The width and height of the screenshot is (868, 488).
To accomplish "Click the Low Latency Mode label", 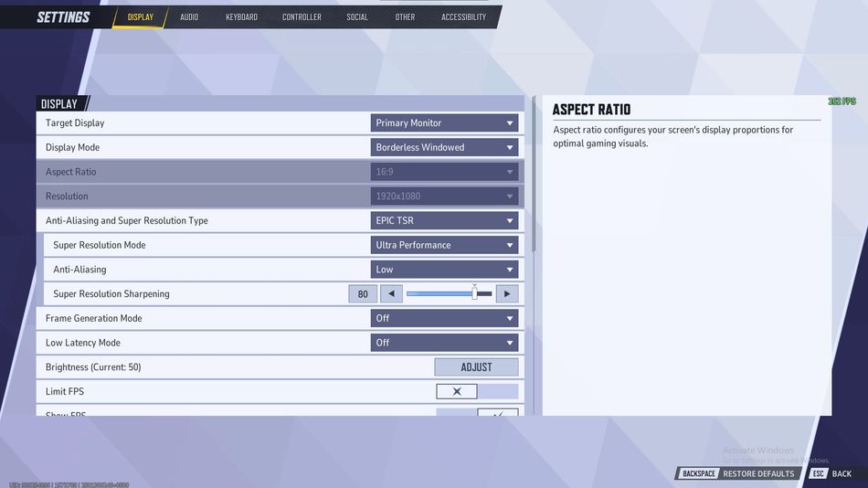I will [82, 343].
